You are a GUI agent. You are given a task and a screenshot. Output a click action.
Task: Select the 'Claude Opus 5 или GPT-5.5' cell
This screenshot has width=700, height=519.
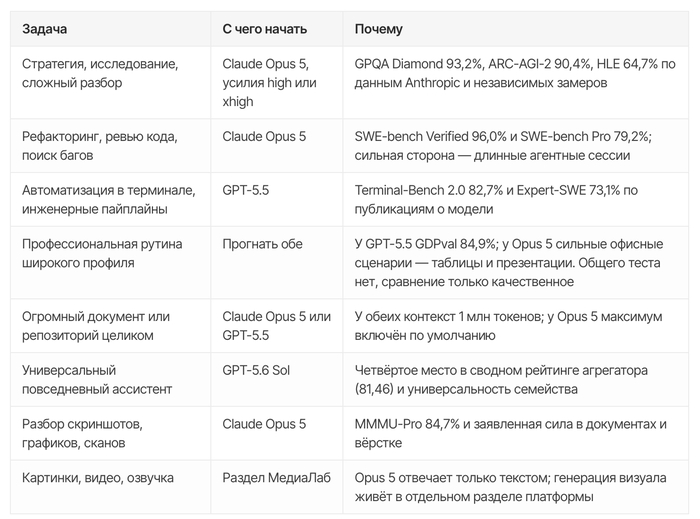click(277, 326)
